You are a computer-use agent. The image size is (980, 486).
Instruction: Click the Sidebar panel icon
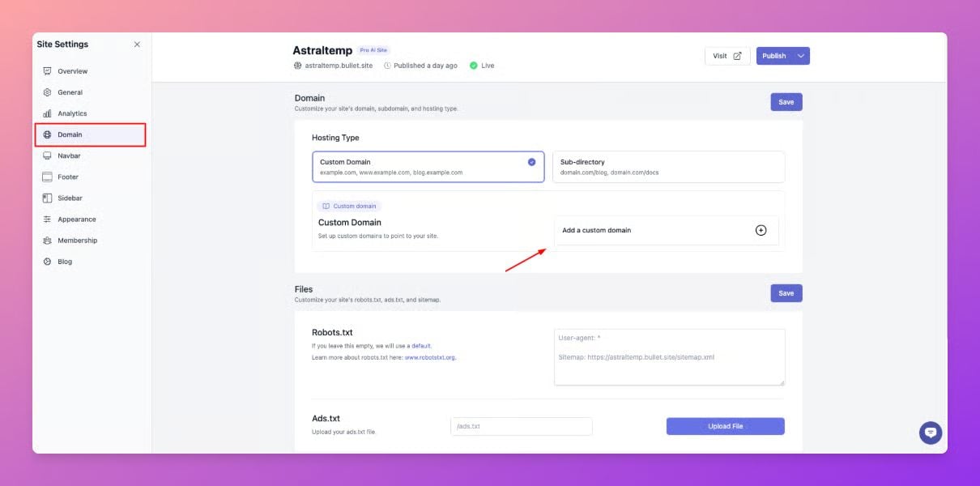tap(47, 198)
